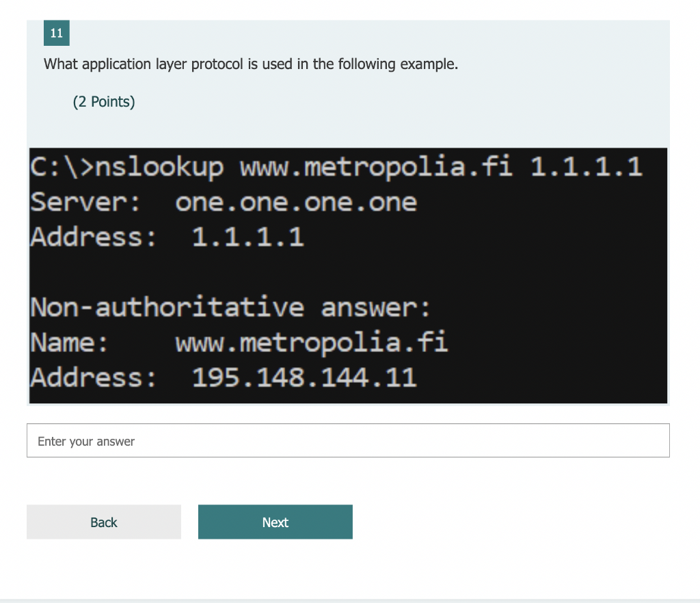The image size is (700, 603).
Task: Click the 'Name: www.metropolia.fi' line
Action: pos(239,343)
